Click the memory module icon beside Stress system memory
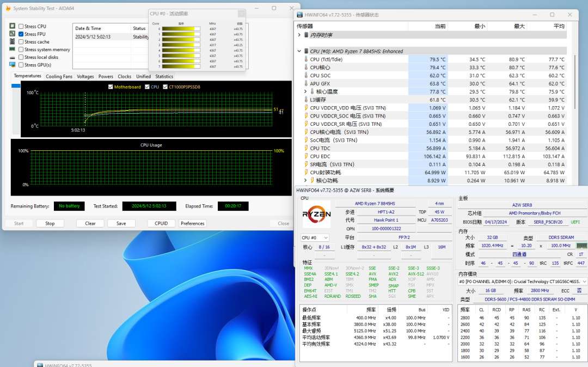Viewport: 588px width, 367px height. pyautogui.click(x=13, y=49)
